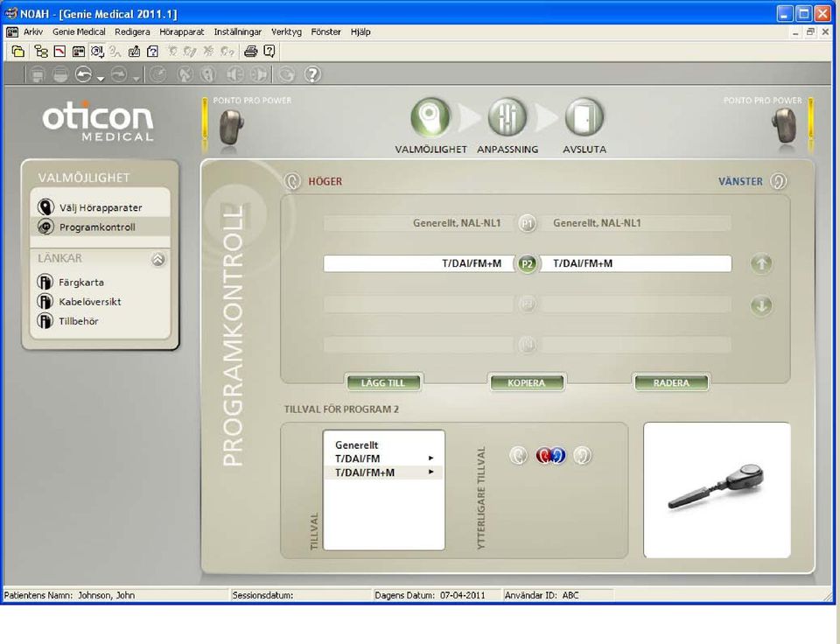Click the ear icon next to Höger
Screen dimensions: 840x644
[x=292, y=182]
